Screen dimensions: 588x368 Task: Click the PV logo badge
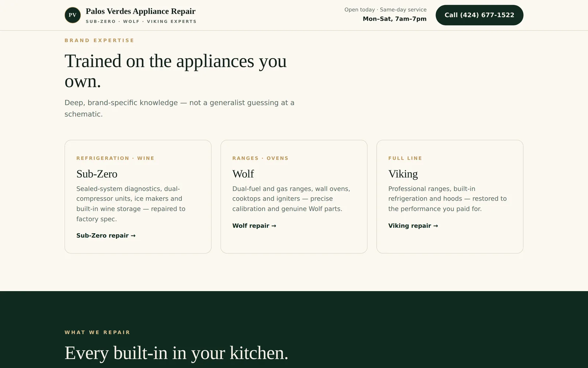(x=72, y=15)
